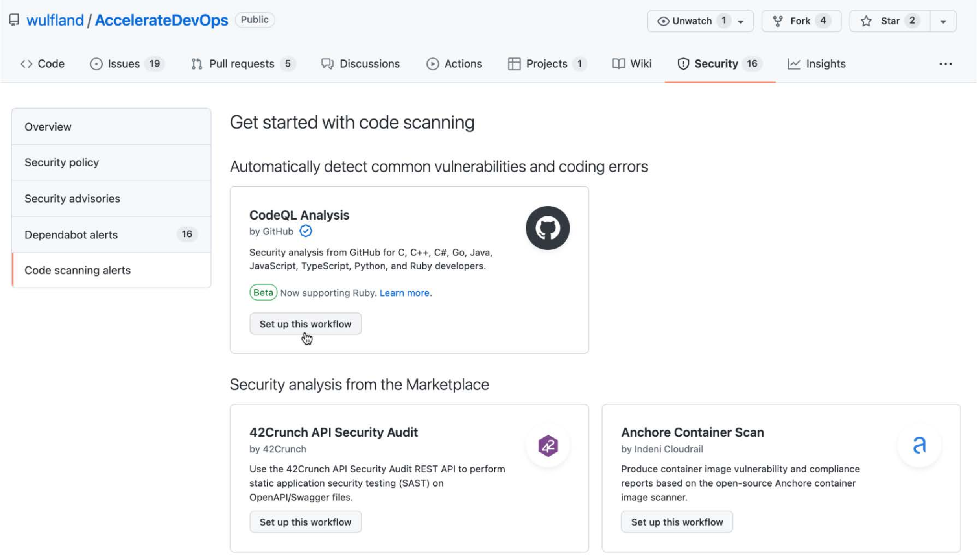Switch to the Projects tab
Screen dimensions: 977x560
coord(547,64)
